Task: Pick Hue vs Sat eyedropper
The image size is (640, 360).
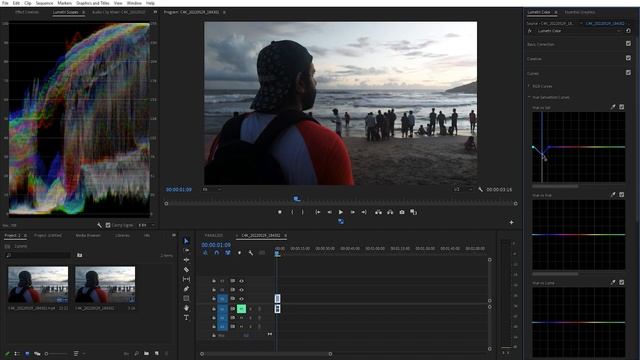Action: (x=613, y=107)
